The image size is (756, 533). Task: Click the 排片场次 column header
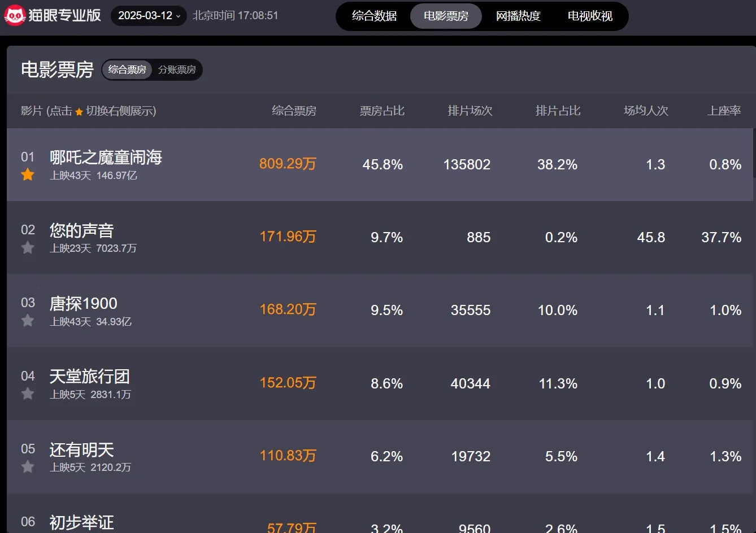tap(470, 111)
